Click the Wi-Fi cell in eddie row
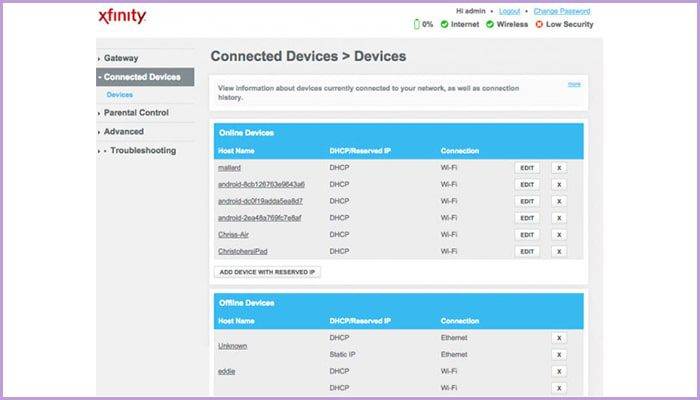Screen dimensions: 700x400 point(449,371)
